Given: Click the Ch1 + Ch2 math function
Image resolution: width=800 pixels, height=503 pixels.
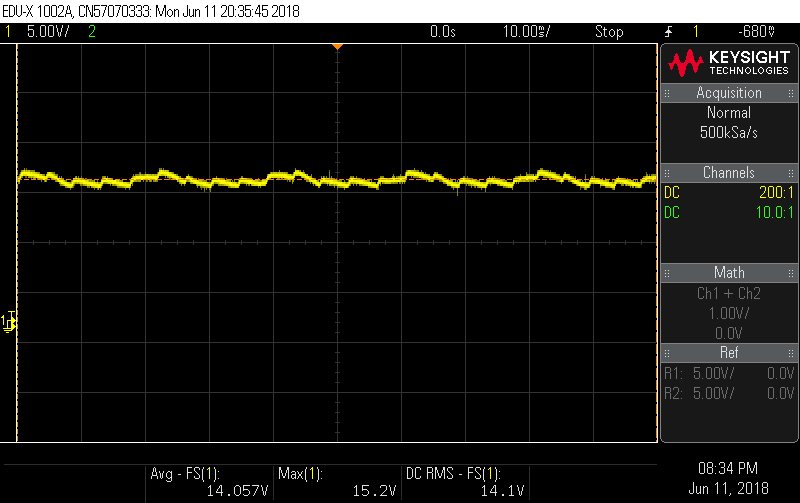Looking at the screenshot, I should point(729,293).
